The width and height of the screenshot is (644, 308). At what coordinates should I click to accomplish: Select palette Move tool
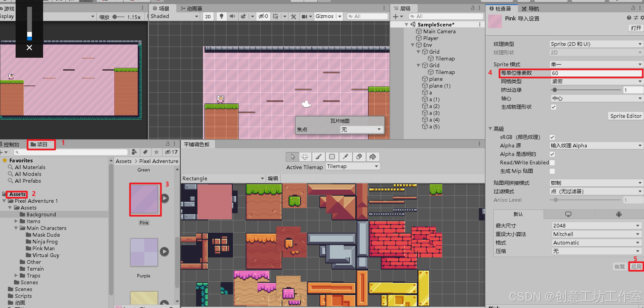pyautogui.click(x=305, y=157)
